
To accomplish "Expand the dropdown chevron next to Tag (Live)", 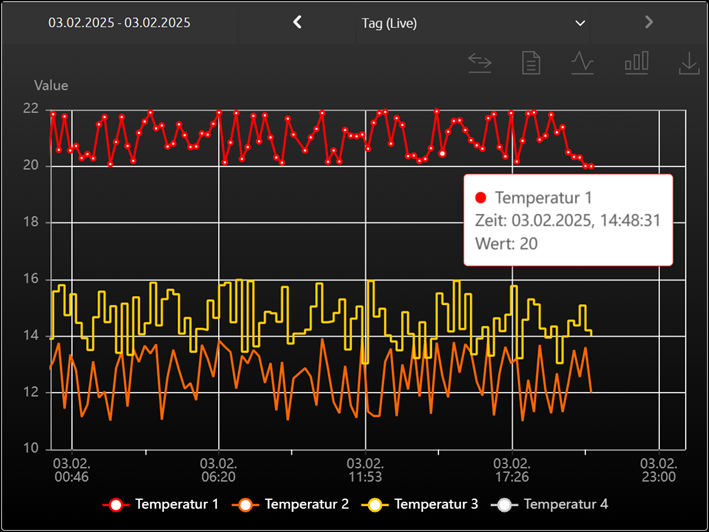I will [x=581, y=22].
